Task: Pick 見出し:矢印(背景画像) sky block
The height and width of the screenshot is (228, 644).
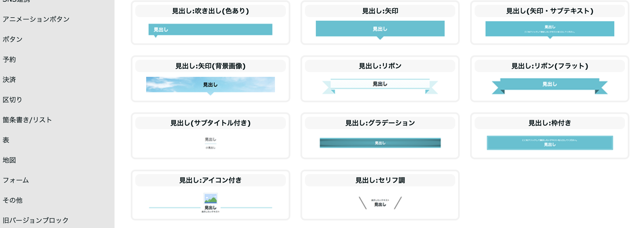Action: pyautogui.click(x=210, y=85)
